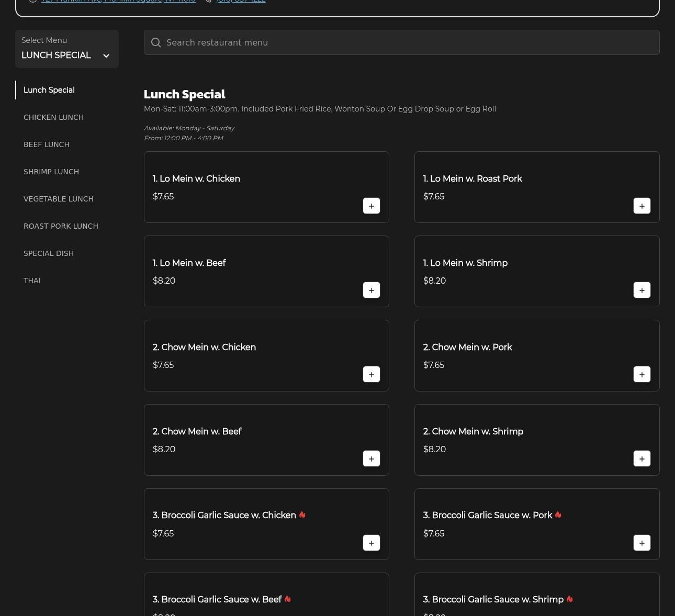Open the Select Menu dropdown
Viewport: 675px width, 616px height.
[66, 49]
